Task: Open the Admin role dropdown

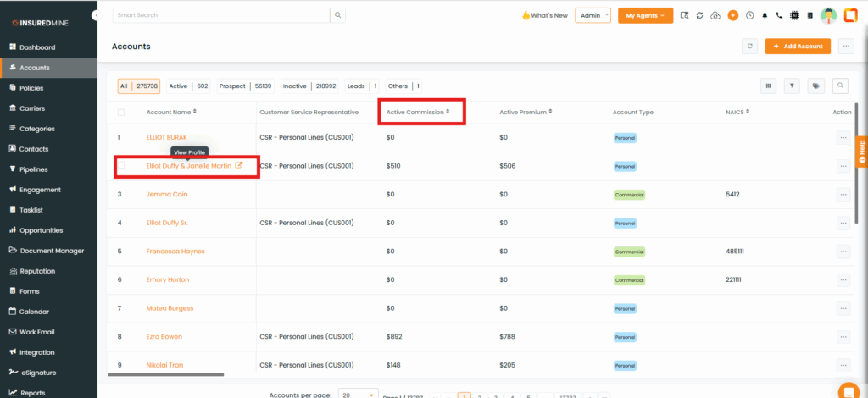Action: (x=593, y=15)
